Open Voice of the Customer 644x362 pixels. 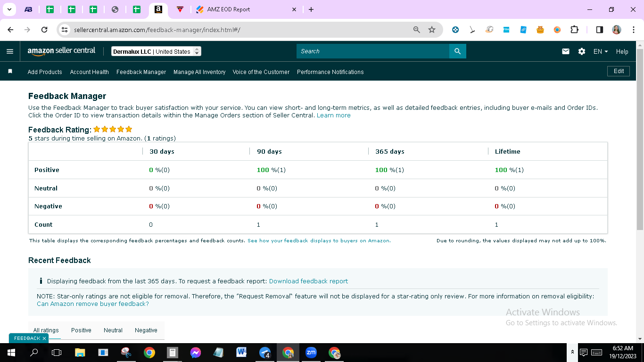click(x=261, y=72)
